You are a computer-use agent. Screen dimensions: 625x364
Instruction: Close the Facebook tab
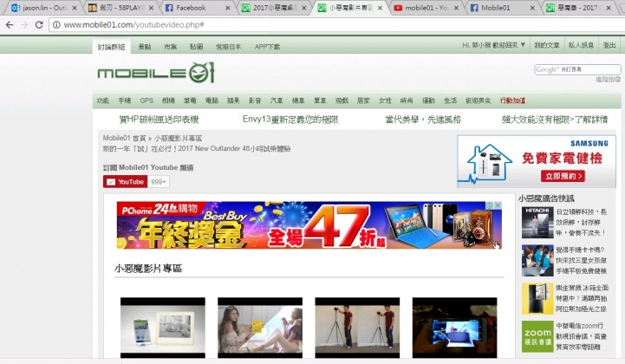(228, 8)
